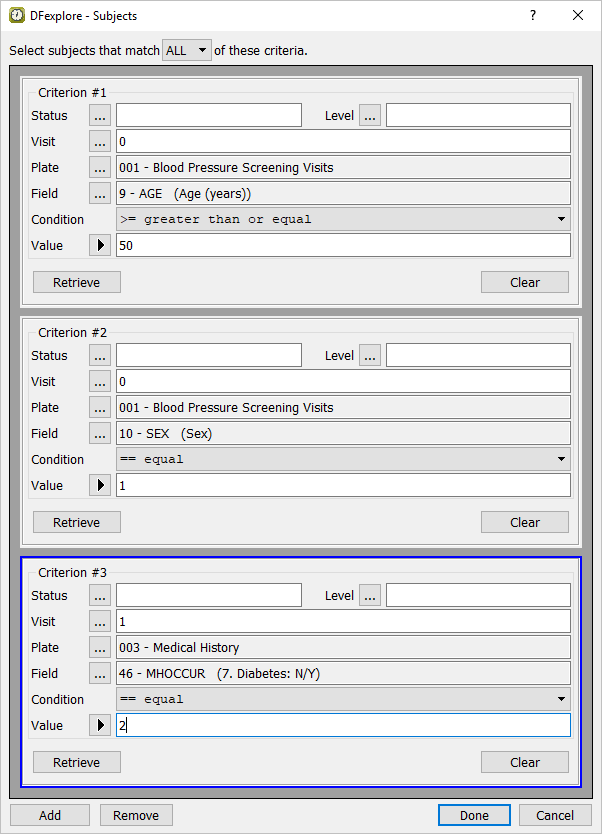Expand Condition dropdown showing greater than or equal

343,220
